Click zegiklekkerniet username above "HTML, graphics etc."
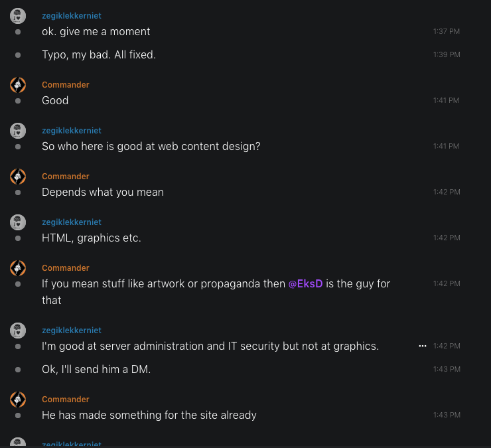This screenshot has height=448, width=491. tap(72, 222)
